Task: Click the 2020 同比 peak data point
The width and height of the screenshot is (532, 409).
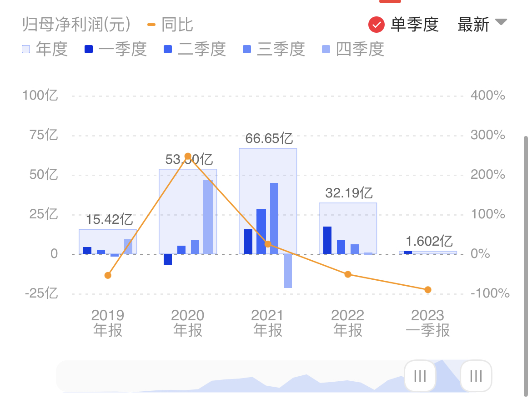Action: [188, 156]
